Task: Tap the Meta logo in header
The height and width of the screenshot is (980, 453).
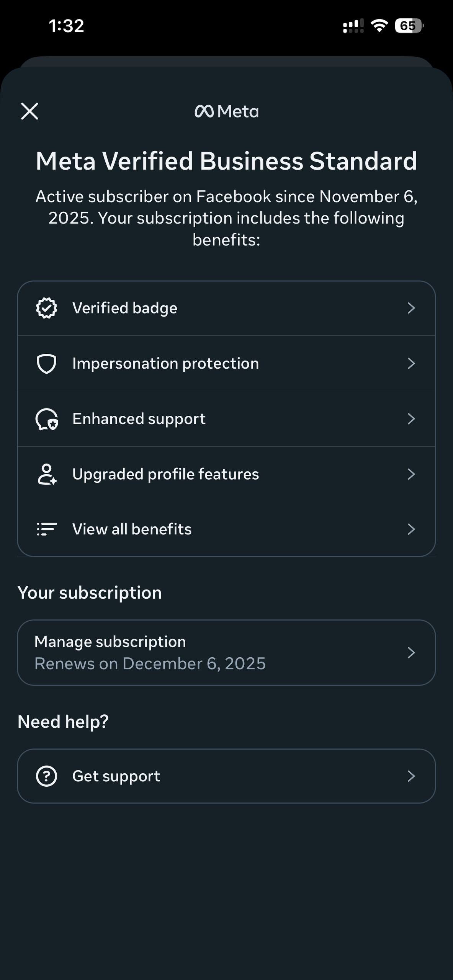Action: coord(226,111)
